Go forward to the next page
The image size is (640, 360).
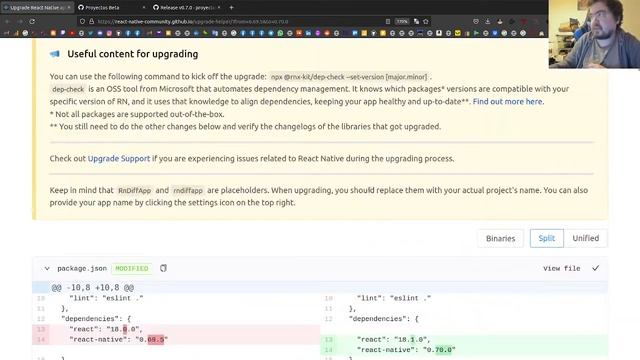coord(20,21)
